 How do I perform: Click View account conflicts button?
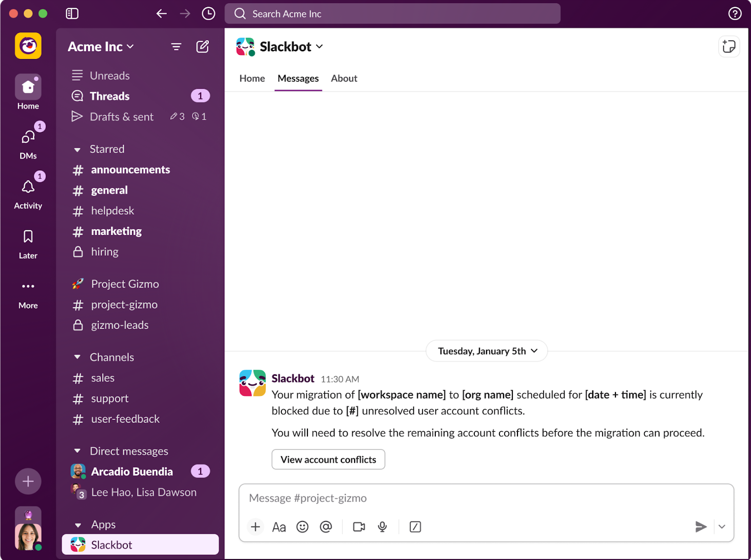tap(328, 459)
